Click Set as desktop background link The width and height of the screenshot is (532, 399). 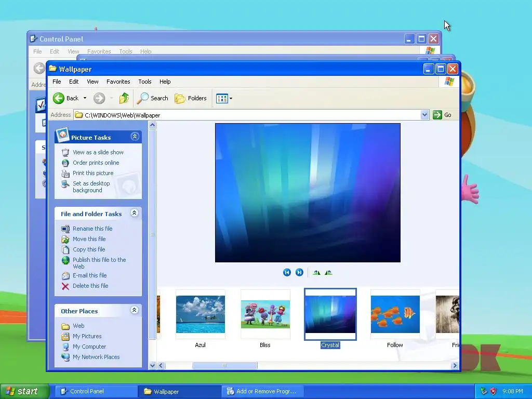click(x=91, y=187)
